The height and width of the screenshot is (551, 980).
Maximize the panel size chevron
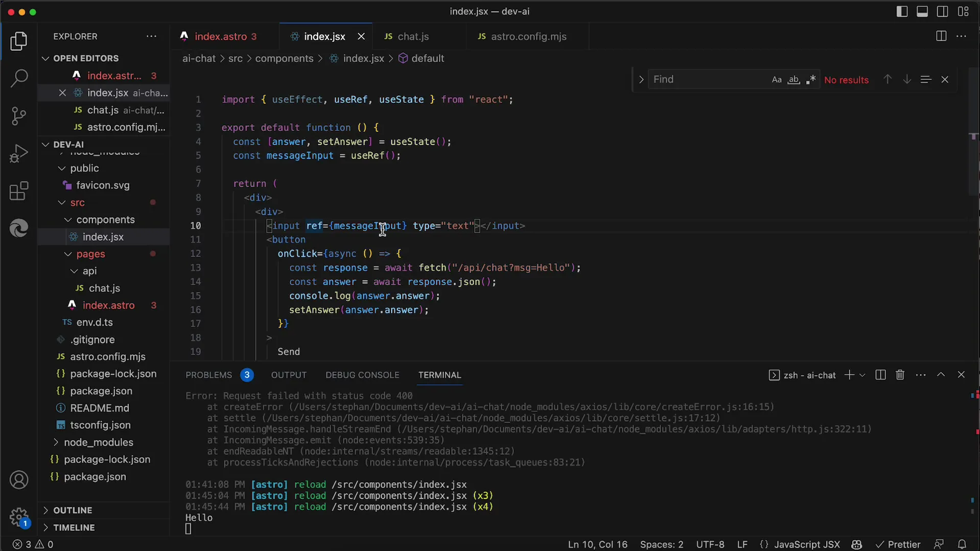tap(941, 375)
